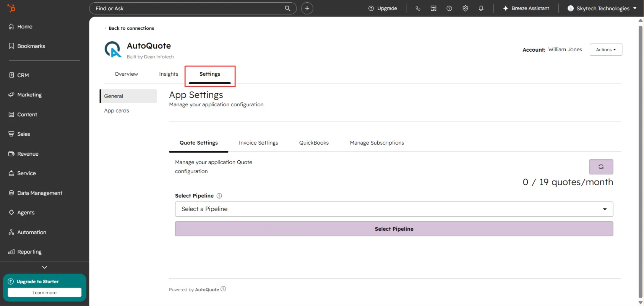Click the Powered by AutoQuote info icon

click(x=223, y=289)
